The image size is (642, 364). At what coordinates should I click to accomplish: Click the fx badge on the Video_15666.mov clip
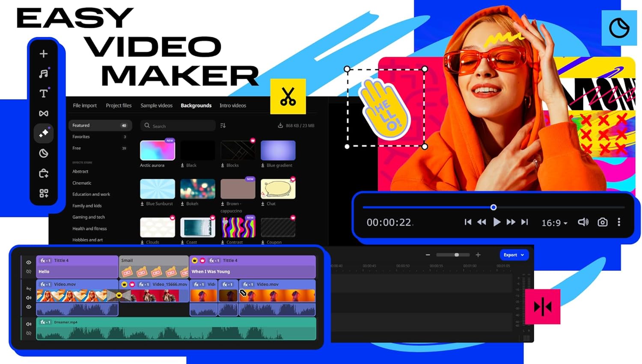144,284
